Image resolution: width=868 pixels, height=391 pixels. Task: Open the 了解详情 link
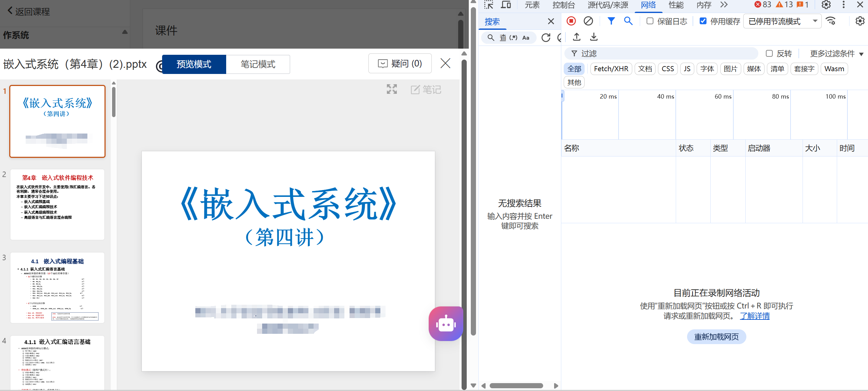click(755, 316)
